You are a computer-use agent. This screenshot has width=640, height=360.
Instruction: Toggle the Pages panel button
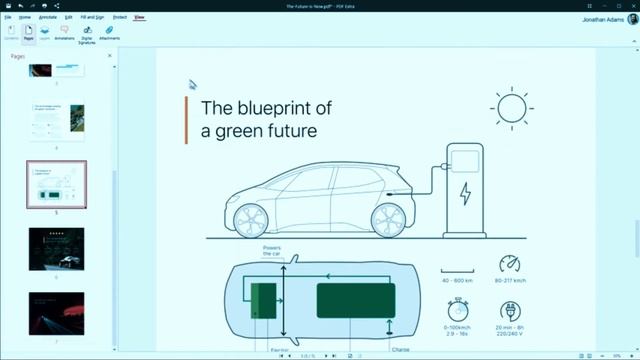(x=28, y=33)
